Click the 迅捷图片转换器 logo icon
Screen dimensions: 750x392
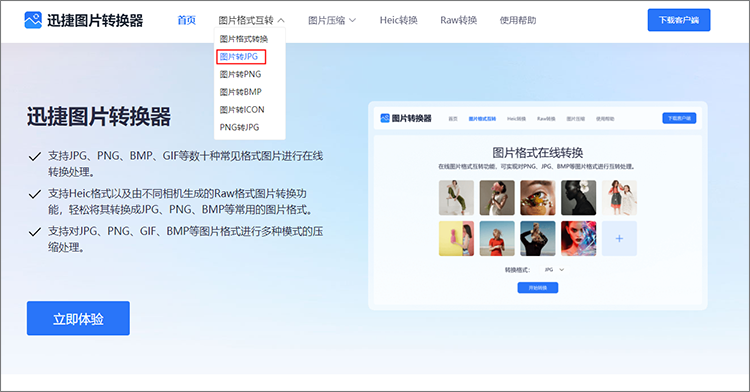[x=33, y=20]
